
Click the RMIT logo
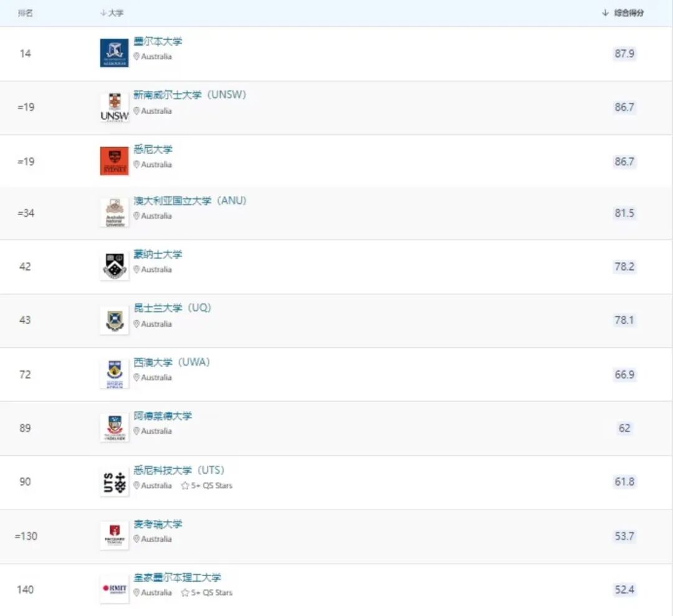pos(114,589)
